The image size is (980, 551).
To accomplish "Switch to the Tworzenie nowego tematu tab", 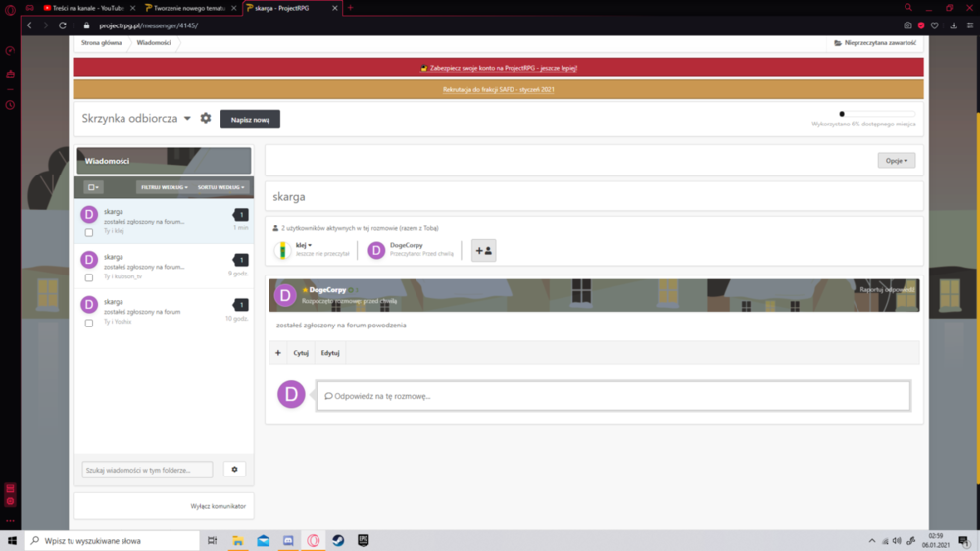I will point(189,8).
